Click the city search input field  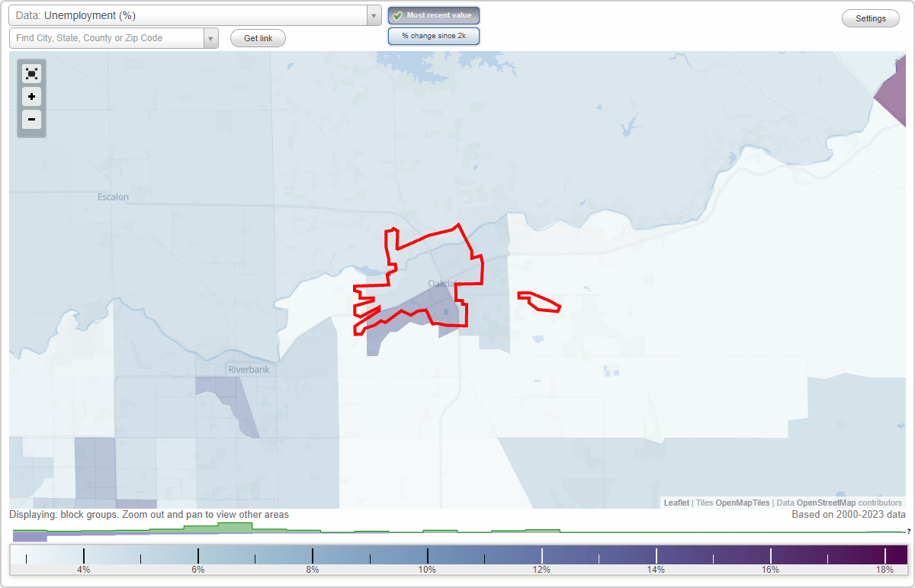[107, 37]
